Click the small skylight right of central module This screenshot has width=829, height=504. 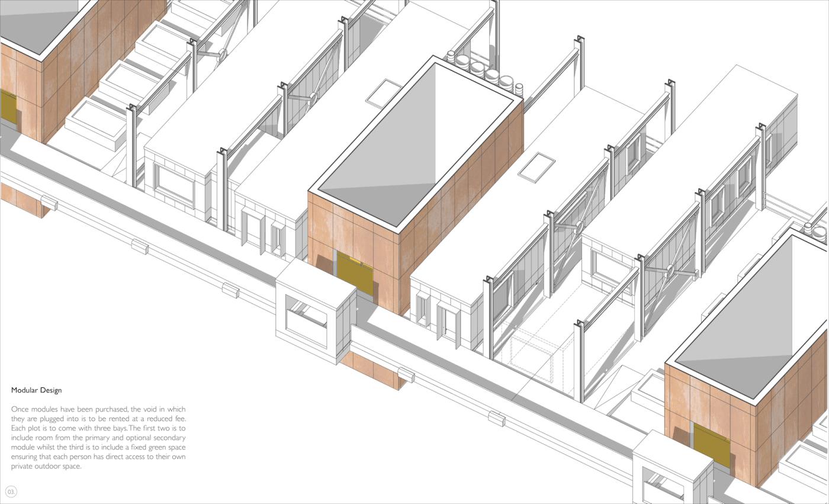pos(536,166)
